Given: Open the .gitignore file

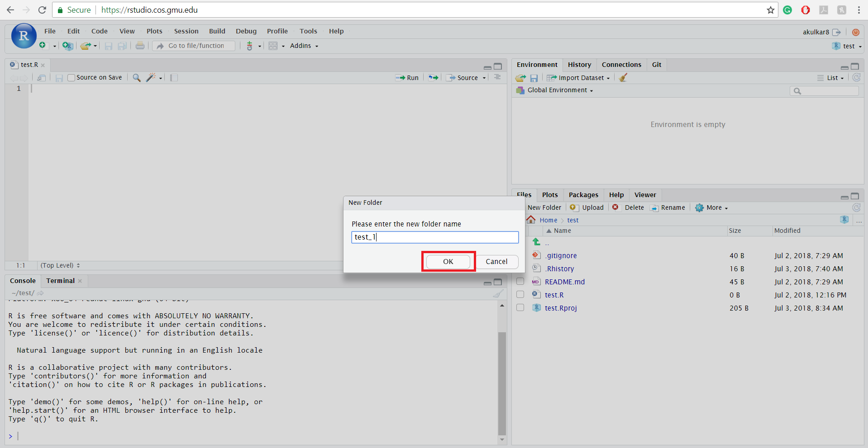Looking at the screenshot, I should click(x=561, y=255).
